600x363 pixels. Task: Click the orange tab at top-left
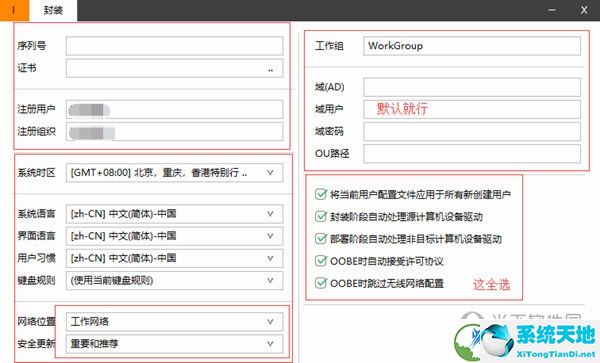(14, 10)
